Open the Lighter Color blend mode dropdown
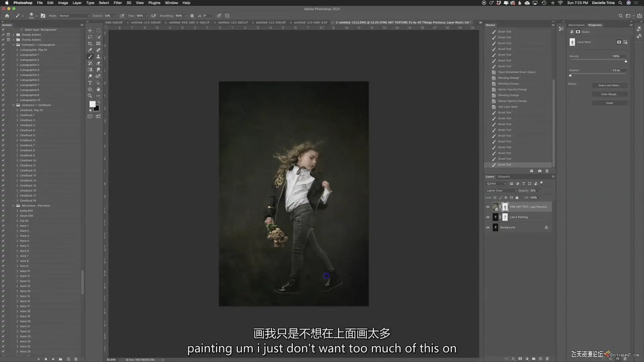This screenshot has height=362, width=644. point(501,191)
